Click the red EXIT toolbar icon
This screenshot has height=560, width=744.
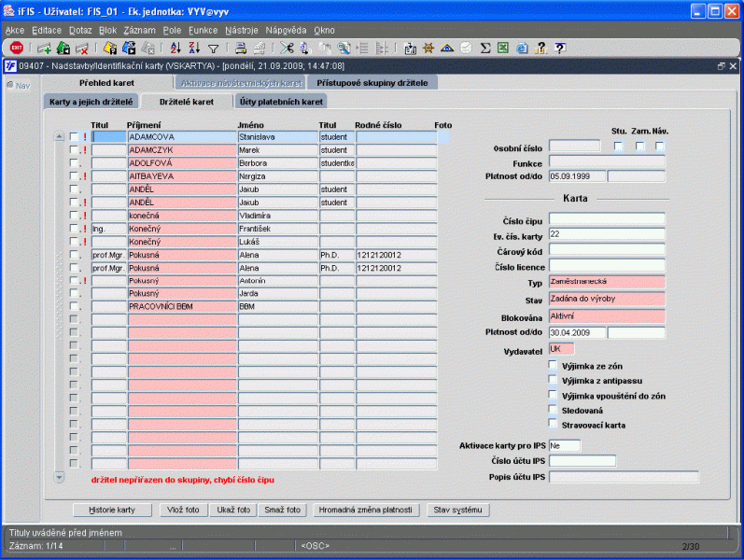tap(17, 48)
